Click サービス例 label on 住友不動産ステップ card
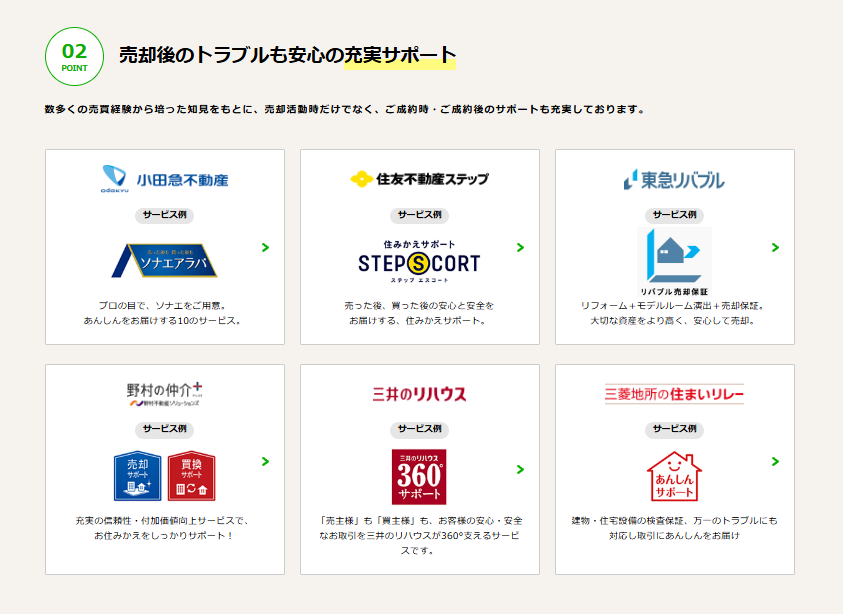The width and height of the screenshot is (843, 614). point(419,215)
